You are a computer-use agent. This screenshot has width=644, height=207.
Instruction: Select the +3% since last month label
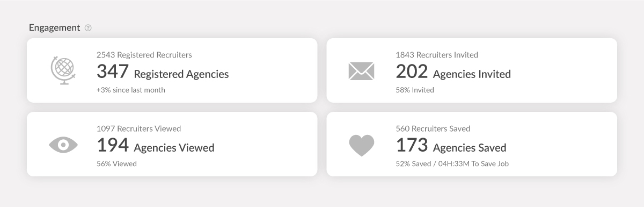[131, 90]
